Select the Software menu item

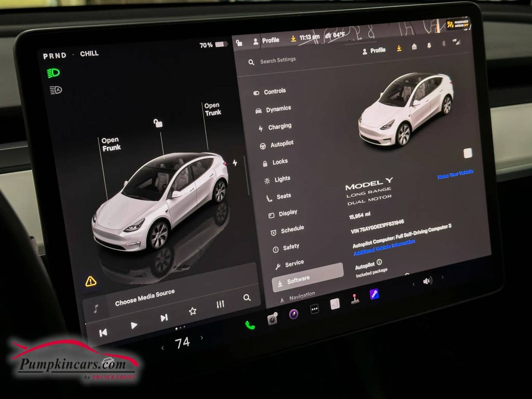(308, 277)
